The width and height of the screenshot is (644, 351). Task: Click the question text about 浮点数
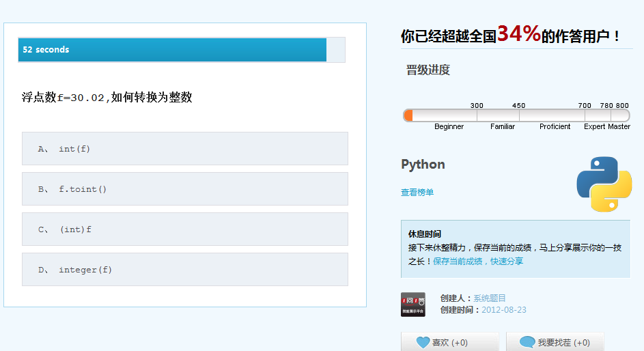(x=107, y=97)
